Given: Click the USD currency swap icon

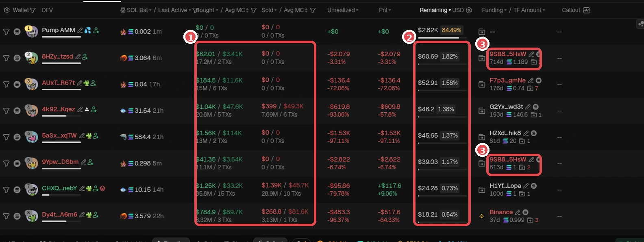Looking at the screenshot, I should pos(469,10).
